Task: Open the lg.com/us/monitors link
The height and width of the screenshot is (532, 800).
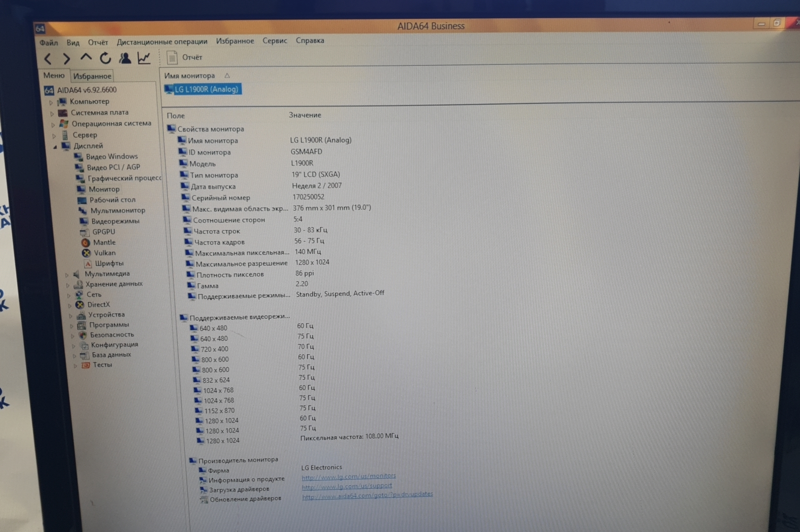Action: pos(349,476)
